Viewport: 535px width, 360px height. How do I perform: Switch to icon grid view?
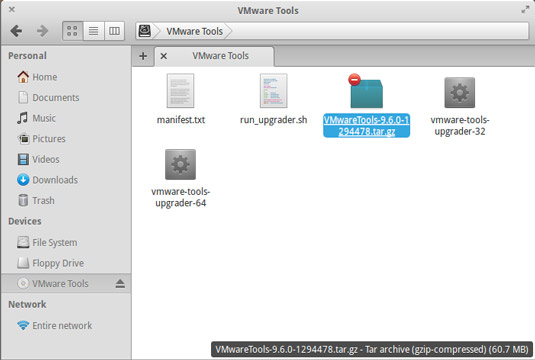click(x=72, y=31)
